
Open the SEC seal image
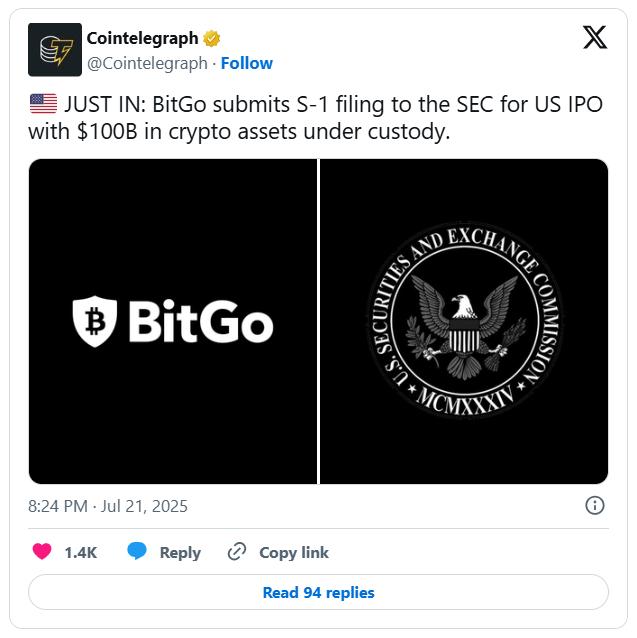pos(464,321)
